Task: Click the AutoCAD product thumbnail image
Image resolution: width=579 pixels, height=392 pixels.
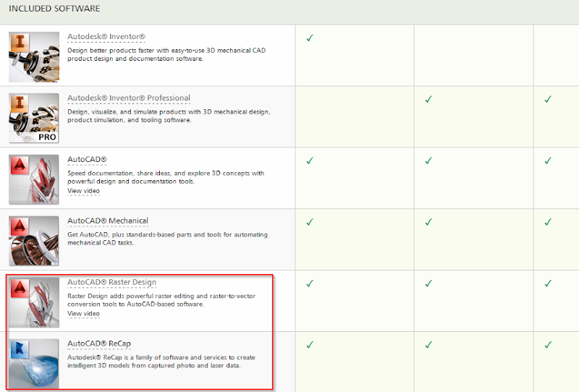Action: tap(34, 179)
